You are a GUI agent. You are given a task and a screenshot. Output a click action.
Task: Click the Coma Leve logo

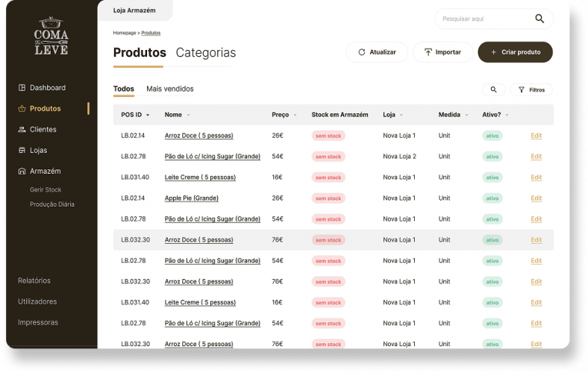pos(51,36)
